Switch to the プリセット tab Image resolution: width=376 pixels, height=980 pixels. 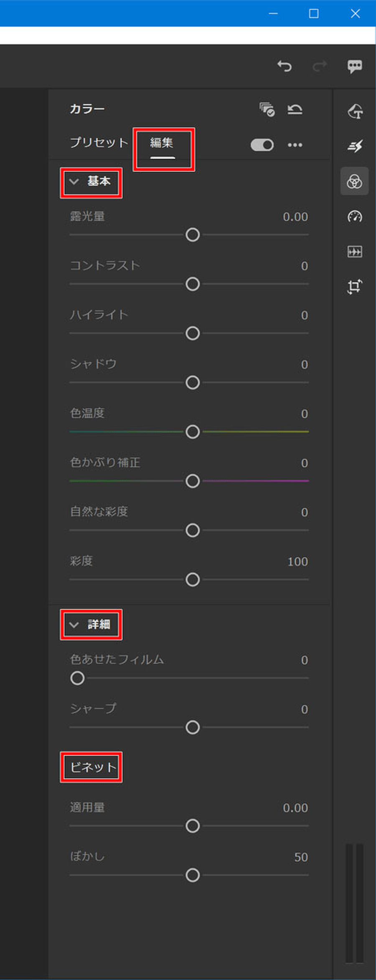(x=99, y=142)
